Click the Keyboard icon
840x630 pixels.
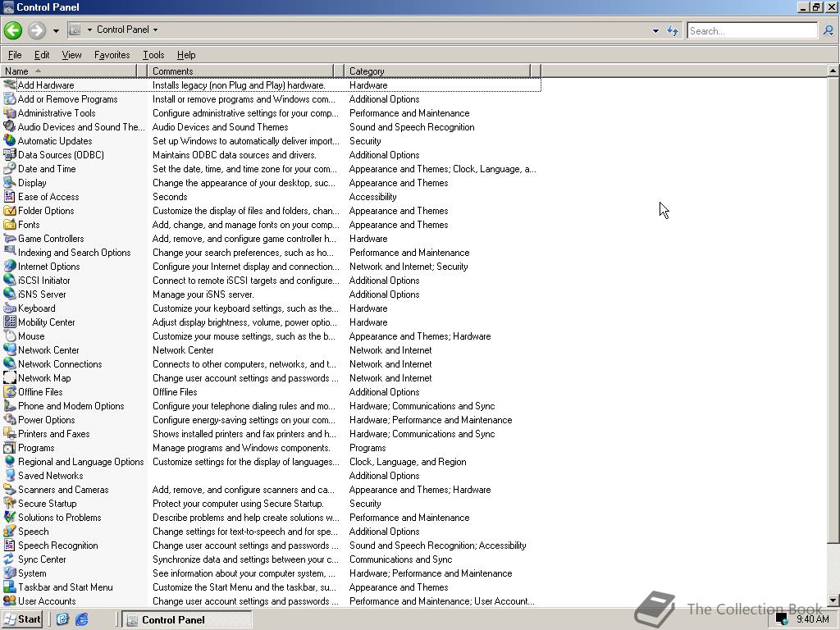click(10, 308)
